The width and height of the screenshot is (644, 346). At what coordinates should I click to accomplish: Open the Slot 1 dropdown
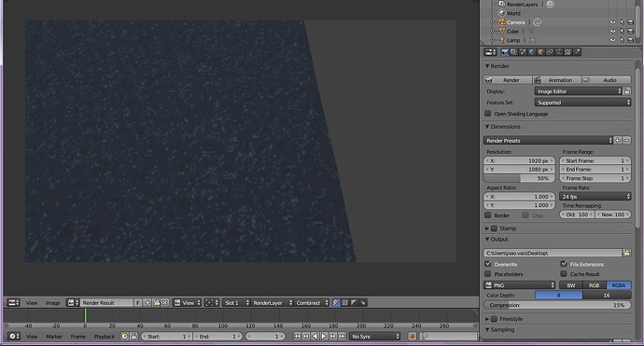pyautogui.click(x=236, y=302)
